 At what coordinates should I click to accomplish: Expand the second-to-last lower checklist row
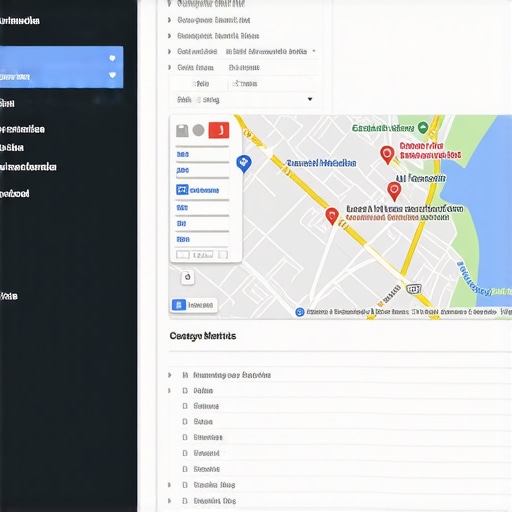(170, 485)
